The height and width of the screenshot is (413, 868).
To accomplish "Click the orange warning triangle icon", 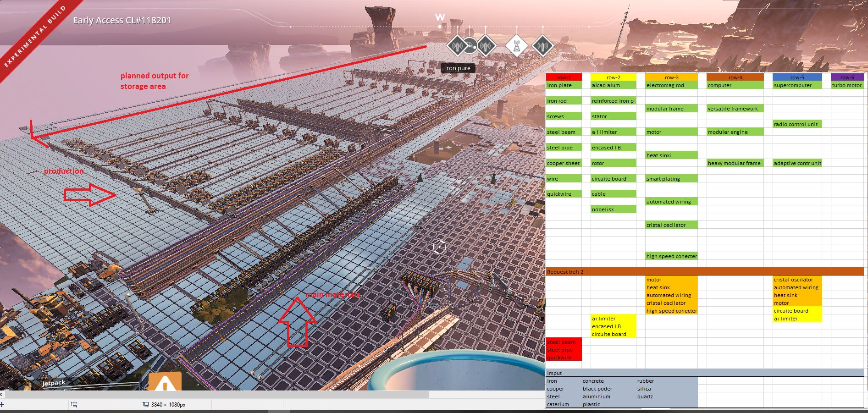I will (x=165, y=382).
